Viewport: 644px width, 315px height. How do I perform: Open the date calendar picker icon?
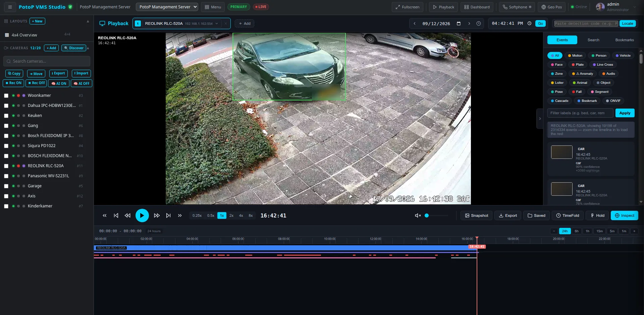click(459, 23)
